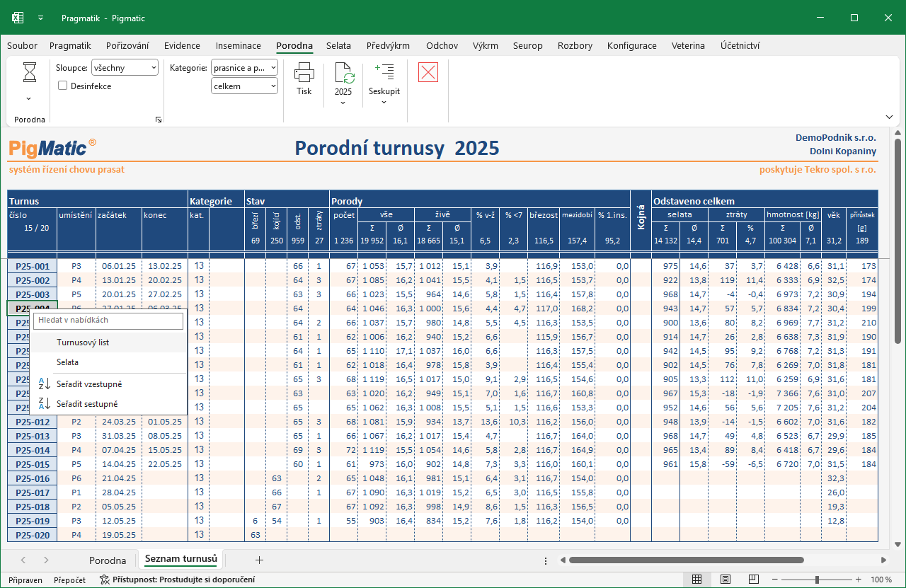Click the P25-001 turnus cell

tap(32, 266)
